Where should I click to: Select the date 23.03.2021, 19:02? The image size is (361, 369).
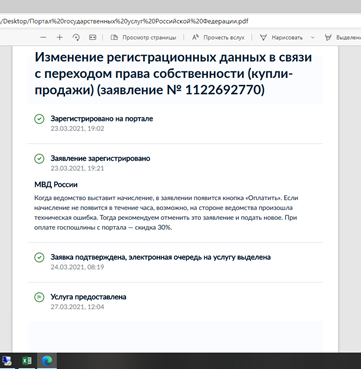[77, 129]
